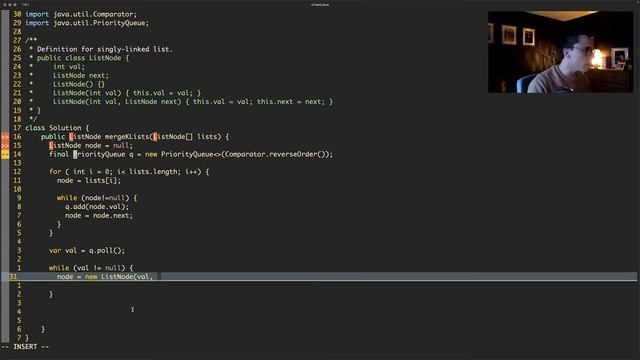This screenshot has width=640, height=360.
Task: Click the '-- INSERT --' mode indicator
Action: (x=25, y=347)
